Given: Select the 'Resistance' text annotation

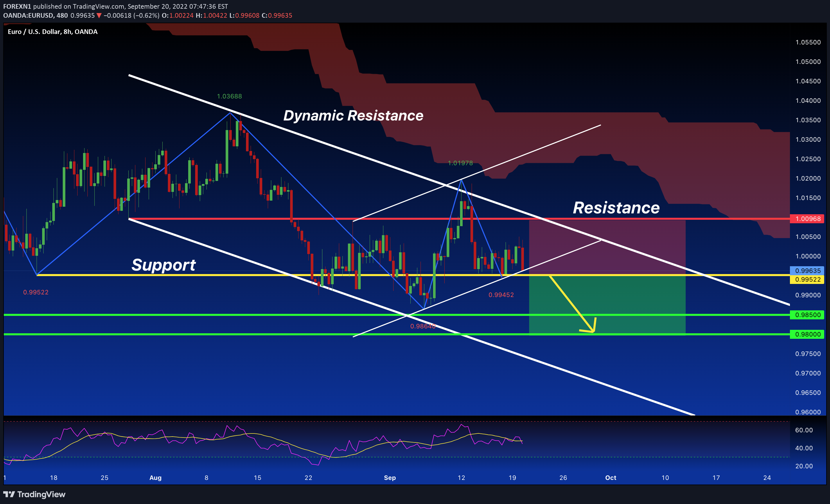Looking at the screenshot, I should pos(616,208).
